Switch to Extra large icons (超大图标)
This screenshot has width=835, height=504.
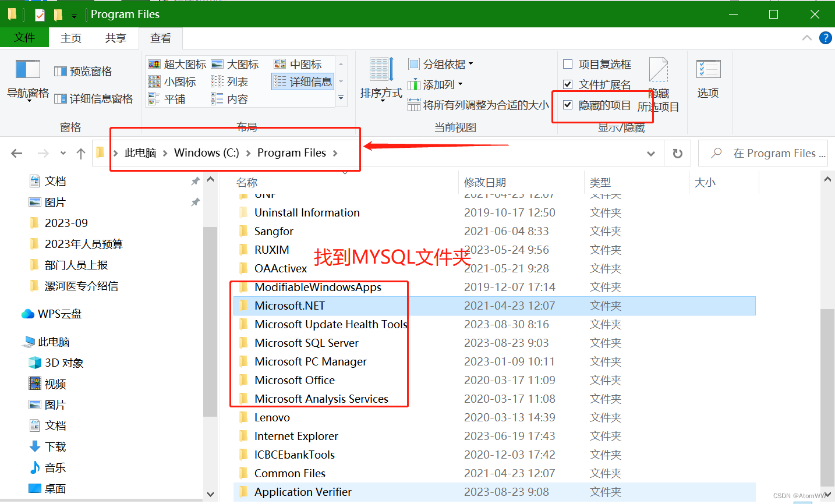click(178, 64)
